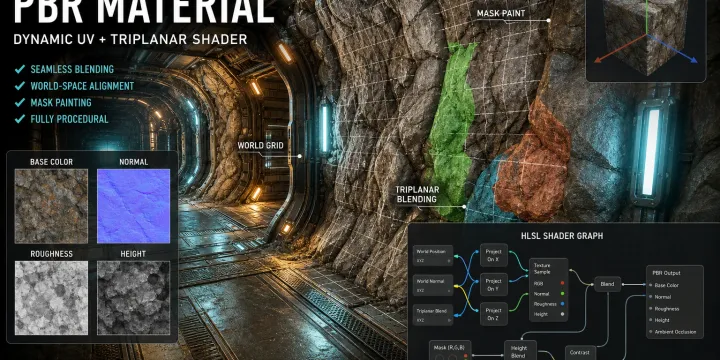Click the World Grid callout endpoint dot
The height and width of the screenshot is (360, 720).
(x=300, y=156)
